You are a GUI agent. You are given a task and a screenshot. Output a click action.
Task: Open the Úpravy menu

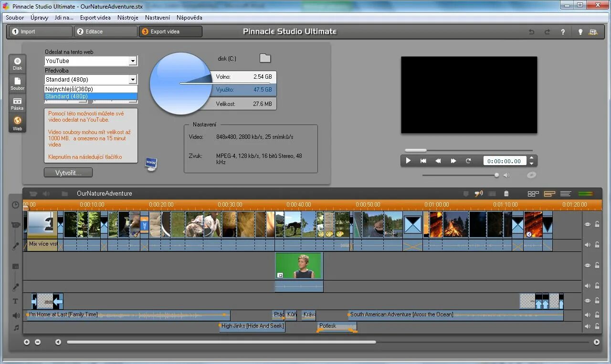[x=39, y=18]
